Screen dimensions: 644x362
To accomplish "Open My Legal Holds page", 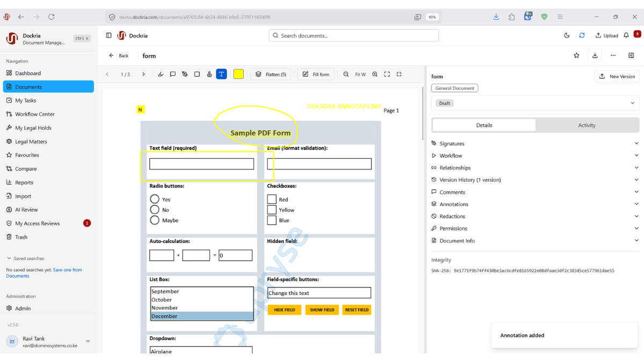I will pyautogui.click(x=48, y=128).
